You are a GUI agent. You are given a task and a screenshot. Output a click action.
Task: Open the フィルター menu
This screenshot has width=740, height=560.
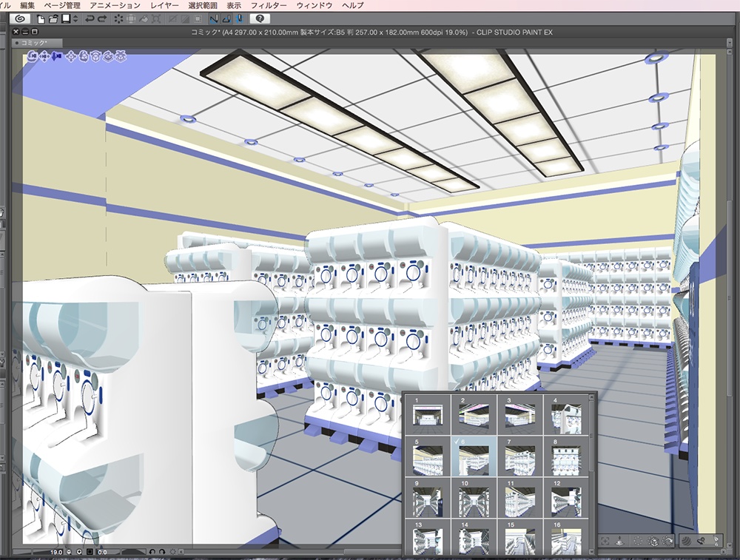point(269,6)
